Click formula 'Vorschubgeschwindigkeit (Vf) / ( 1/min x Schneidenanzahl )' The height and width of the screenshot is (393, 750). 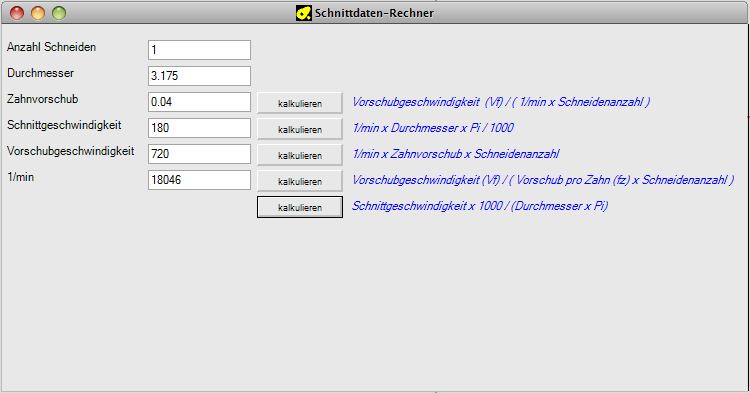(x=501, y=102)
